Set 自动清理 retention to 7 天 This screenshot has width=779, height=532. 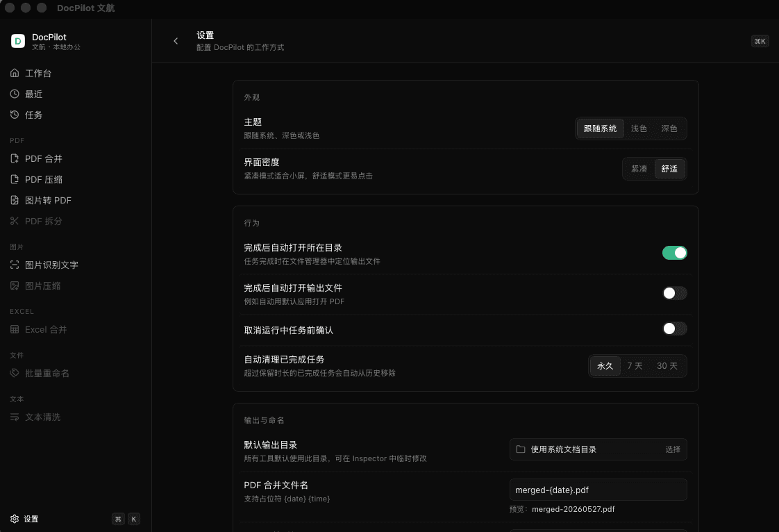pyautogui.click(x=635, y=366)
